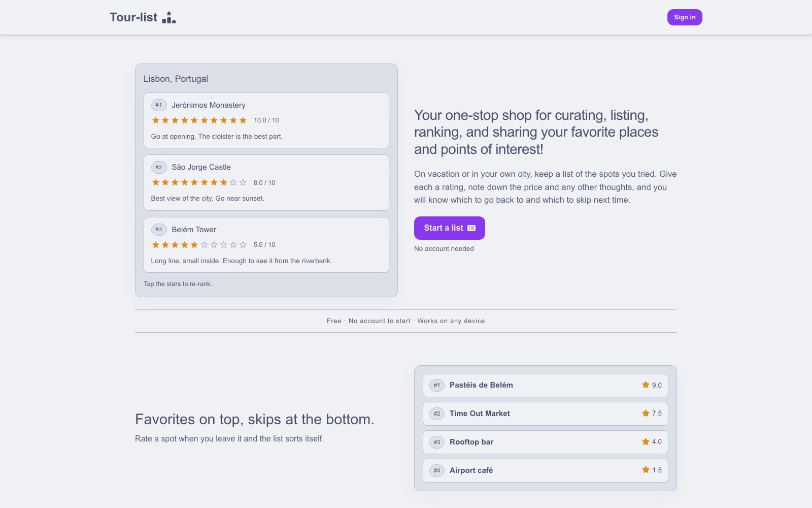Click the "Airport café" list entry name
Image resolution: width=812 pixels, height=508 pixels.
coord(471,470)
